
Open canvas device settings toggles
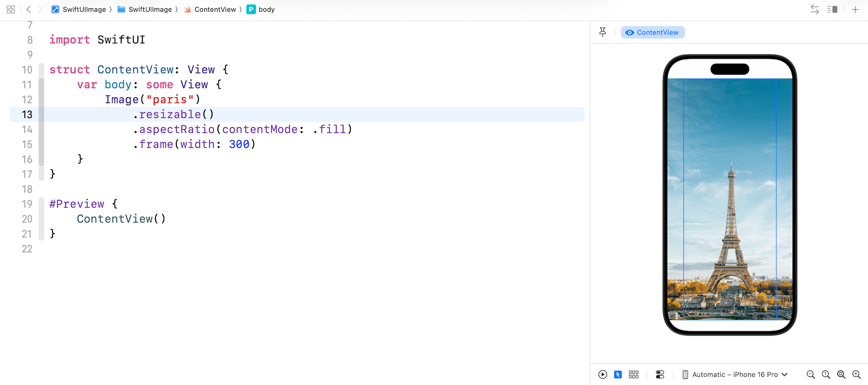point(660,375)
